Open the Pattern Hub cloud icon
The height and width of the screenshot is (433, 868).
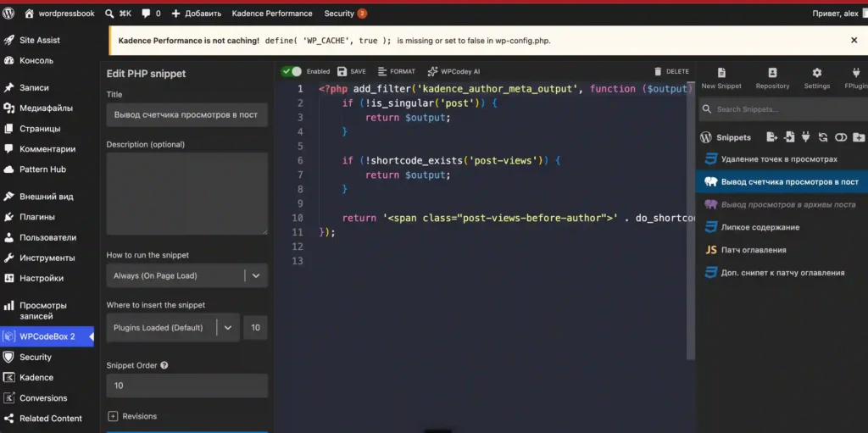coord(8,169)
